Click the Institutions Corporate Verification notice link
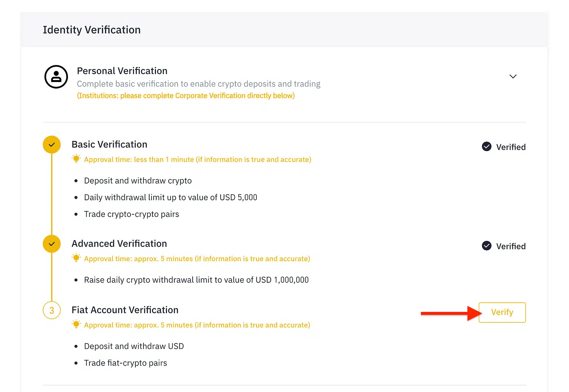The width and height of the screenshot is (569, 392). point(186,96)
